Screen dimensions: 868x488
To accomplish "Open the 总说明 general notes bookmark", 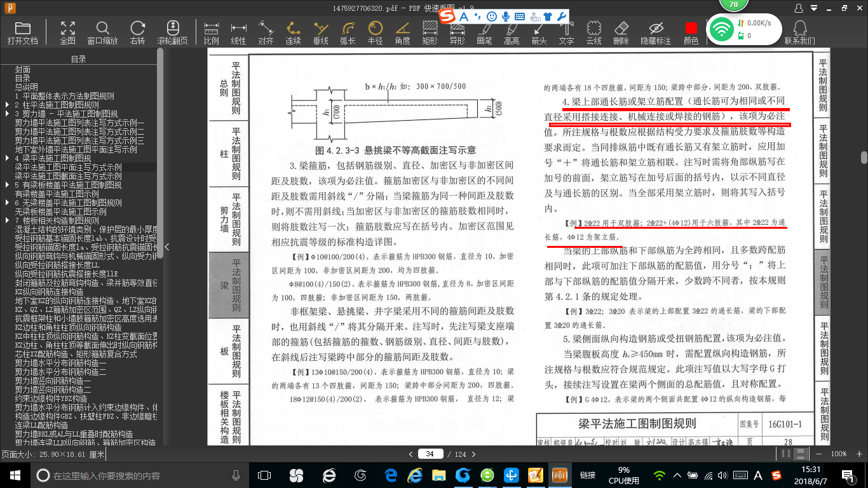I will click(x=27, y=87).
